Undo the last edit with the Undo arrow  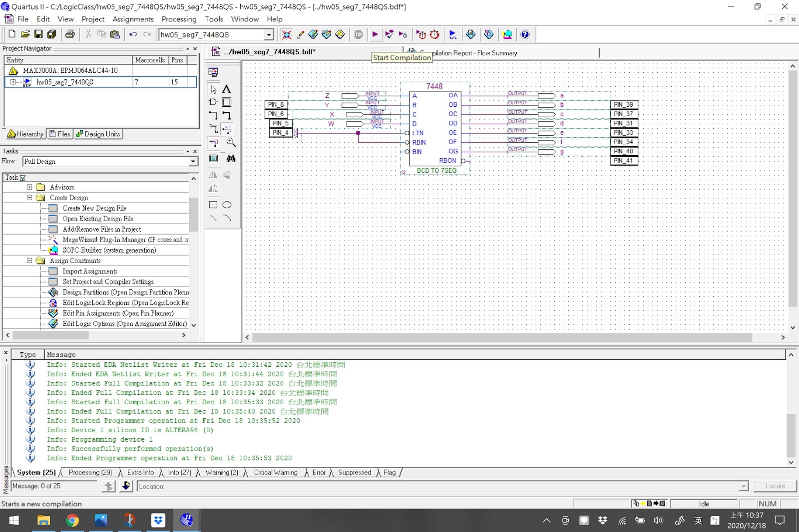133,34
